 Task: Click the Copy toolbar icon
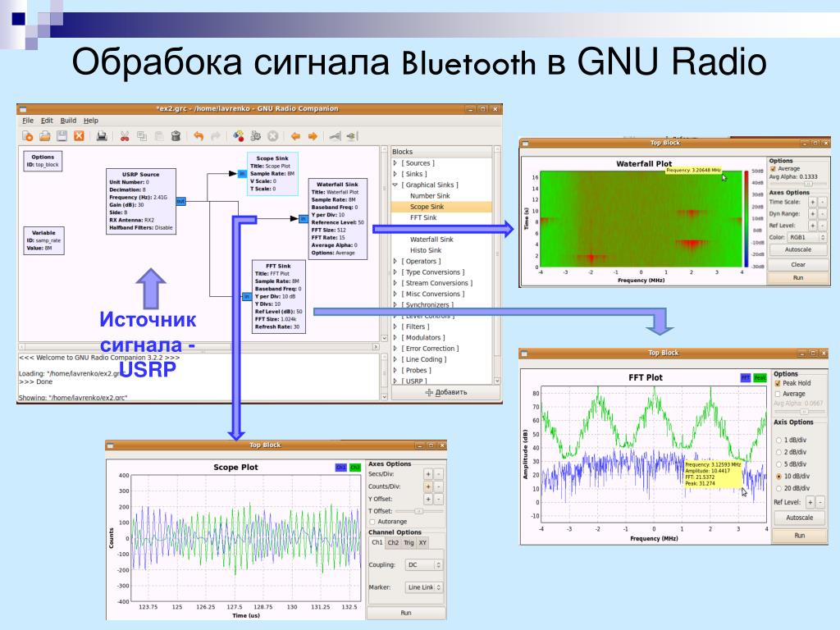pos(141,136)
